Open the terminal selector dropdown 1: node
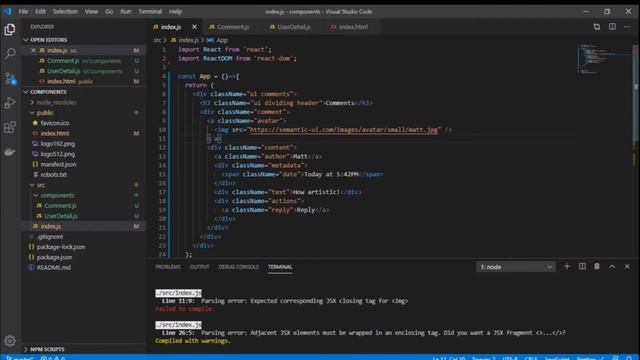This screenshot has width=640, height=360. click(516, 267)
